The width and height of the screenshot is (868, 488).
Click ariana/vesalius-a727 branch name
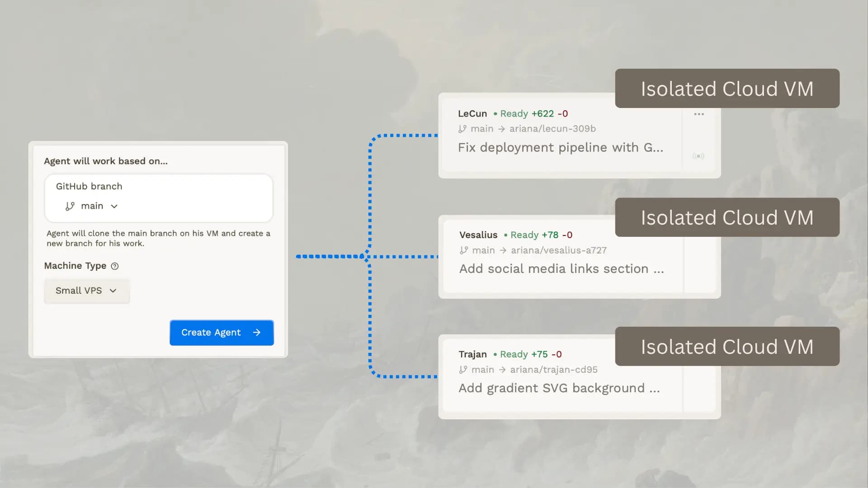click(559, 250)
